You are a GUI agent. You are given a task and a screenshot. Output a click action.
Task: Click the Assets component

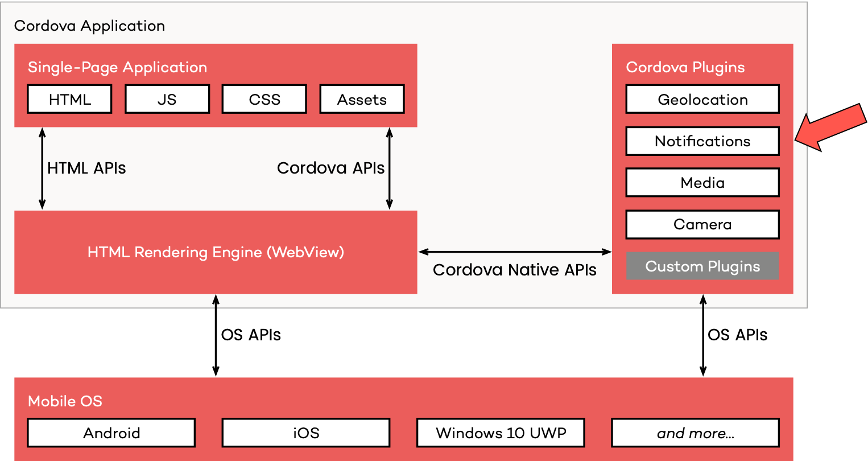pyautogui.click(x=362, y=98)
